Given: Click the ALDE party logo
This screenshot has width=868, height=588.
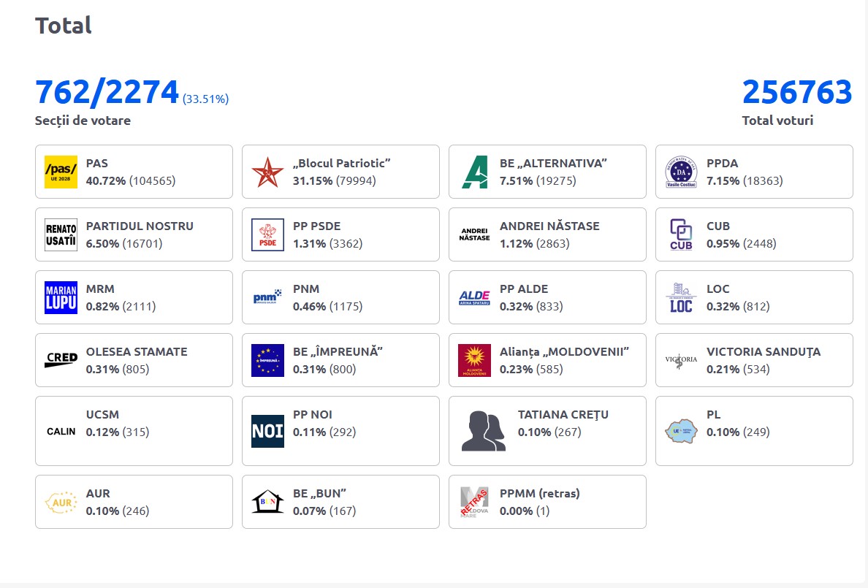Looking at the screenshot, I should pos(475,297).
